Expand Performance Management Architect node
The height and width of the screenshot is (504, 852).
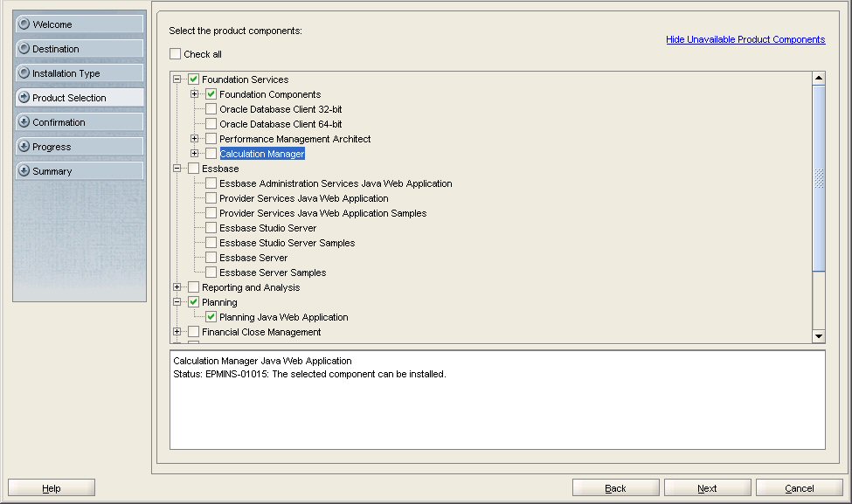tap(195, 139)
